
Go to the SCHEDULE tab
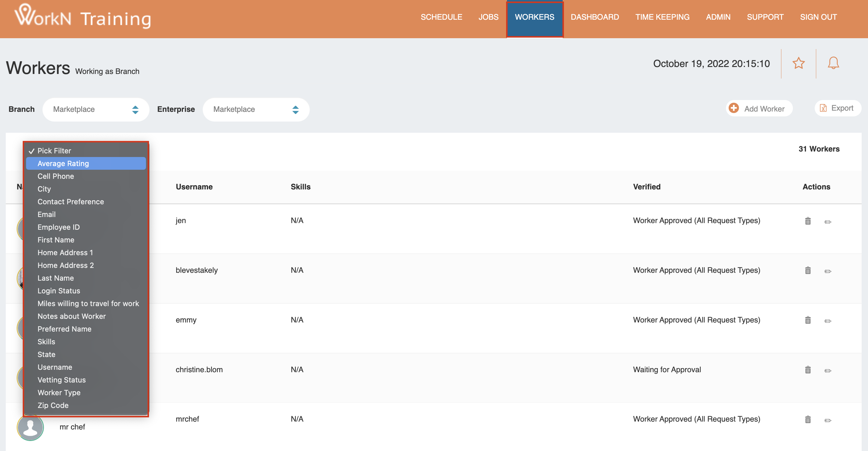point(441,17)
